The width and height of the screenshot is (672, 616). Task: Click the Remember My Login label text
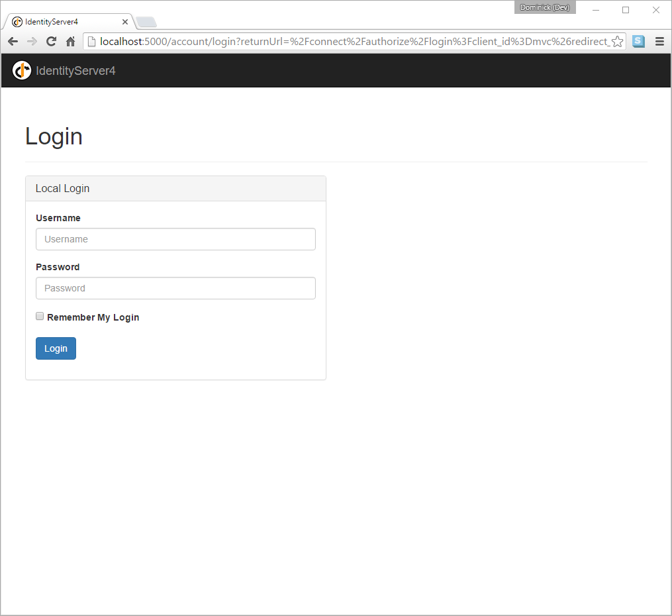point(93,317)
